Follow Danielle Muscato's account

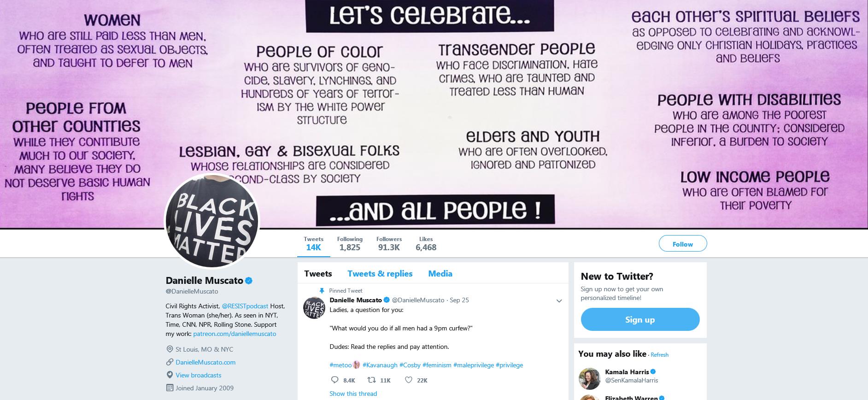pos(683,244)
